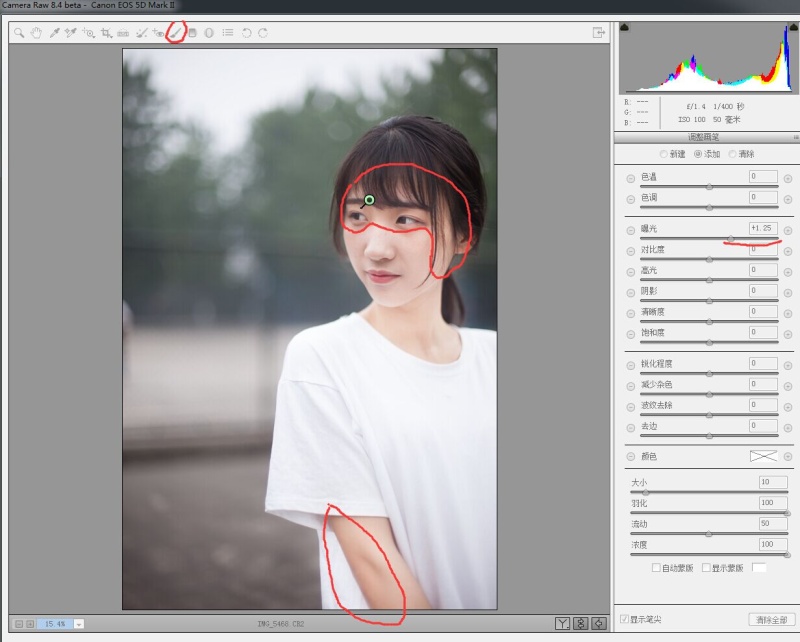Decrease 色温 temperature with its minus button

pyautogui.click(x=631, y=179)
